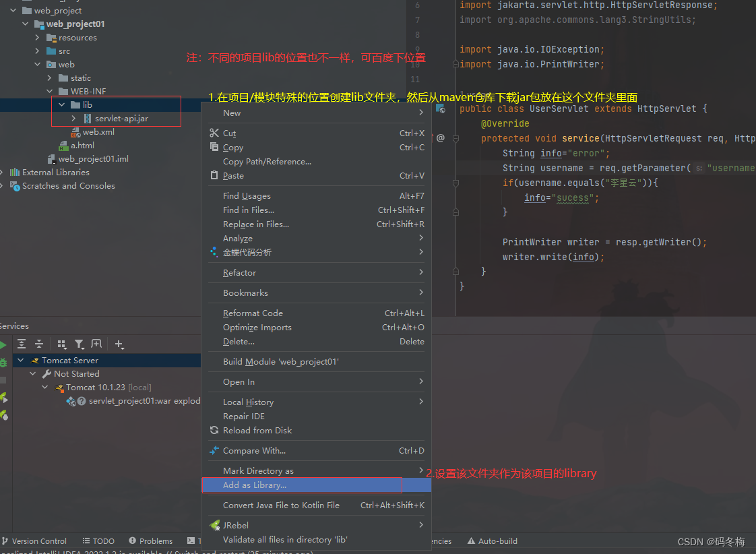
Task: Click the JRebel rocket icon in menu
Action: pyautogui.click(x=214, y=525)
